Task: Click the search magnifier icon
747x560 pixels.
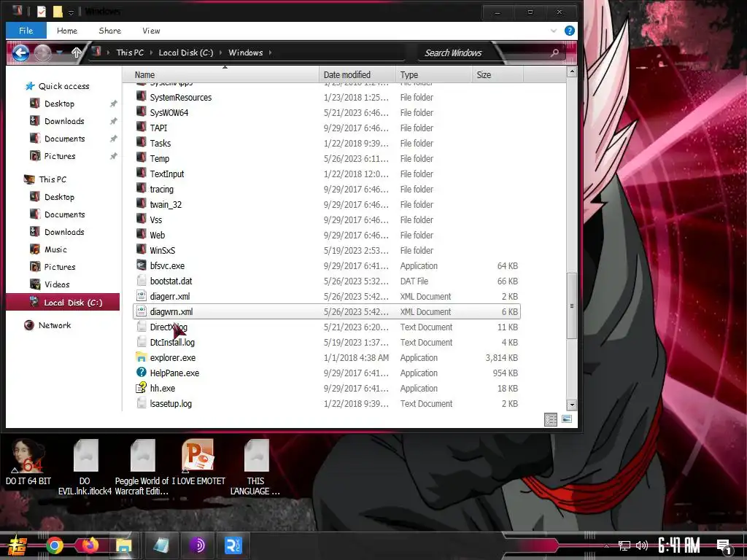Action: pos(554,52)
